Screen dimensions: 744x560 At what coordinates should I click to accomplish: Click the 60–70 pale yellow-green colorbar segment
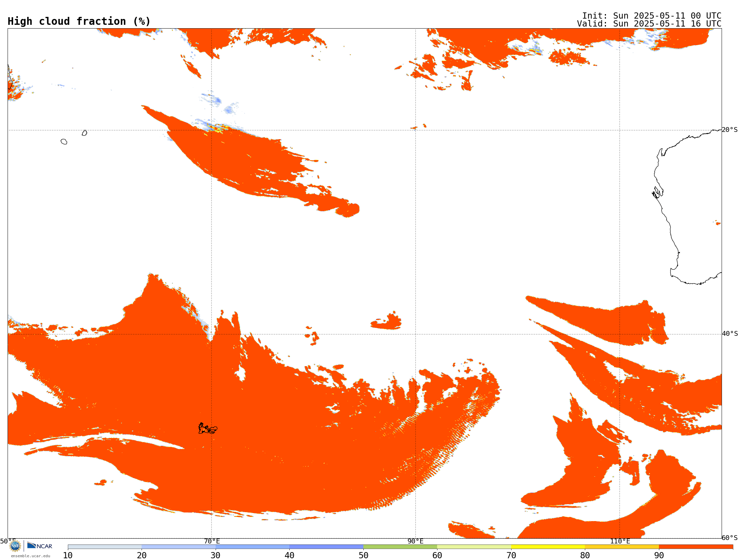click(x=474, y=547)
